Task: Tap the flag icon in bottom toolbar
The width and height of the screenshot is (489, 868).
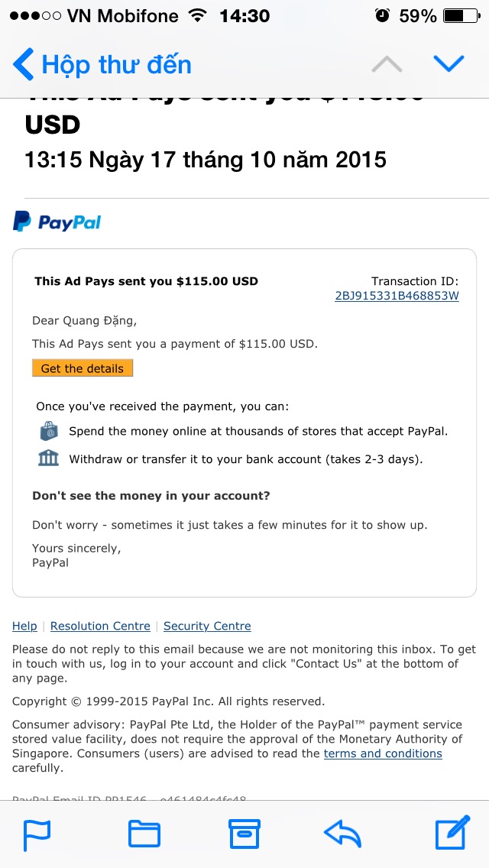Action: click(x=37, y=834)
